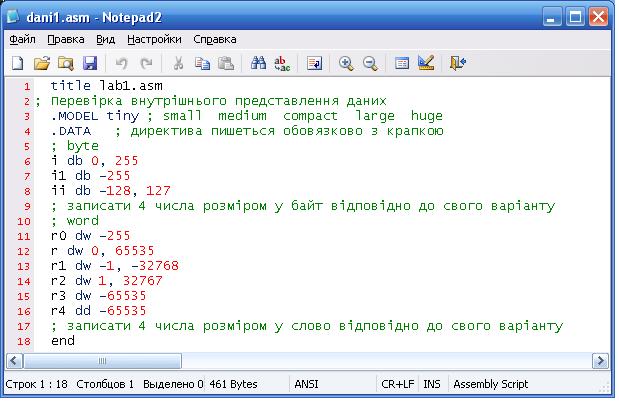
Task: Click the 'end' statement on line 18
Action: 63,341
